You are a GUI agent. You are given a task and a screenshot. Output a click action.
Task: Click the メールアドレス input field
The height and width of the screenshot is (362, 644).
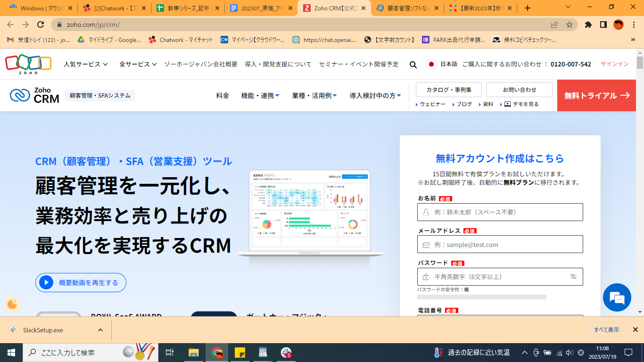coord(500,245)
